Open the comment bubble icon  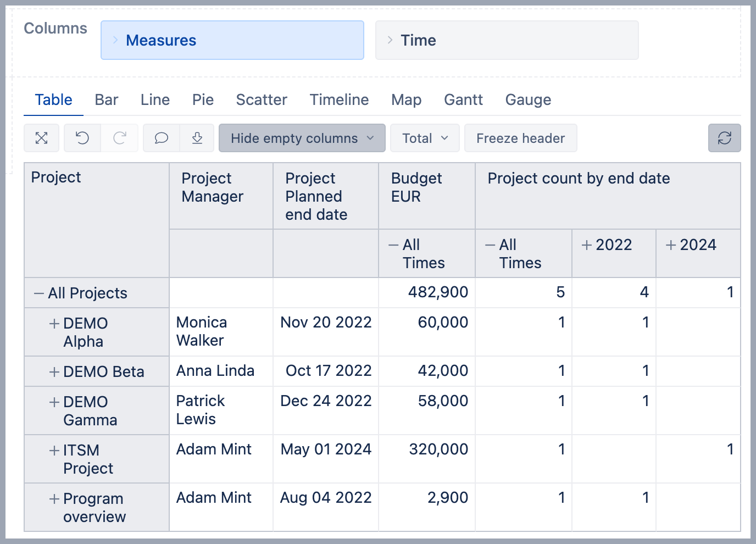161,138
